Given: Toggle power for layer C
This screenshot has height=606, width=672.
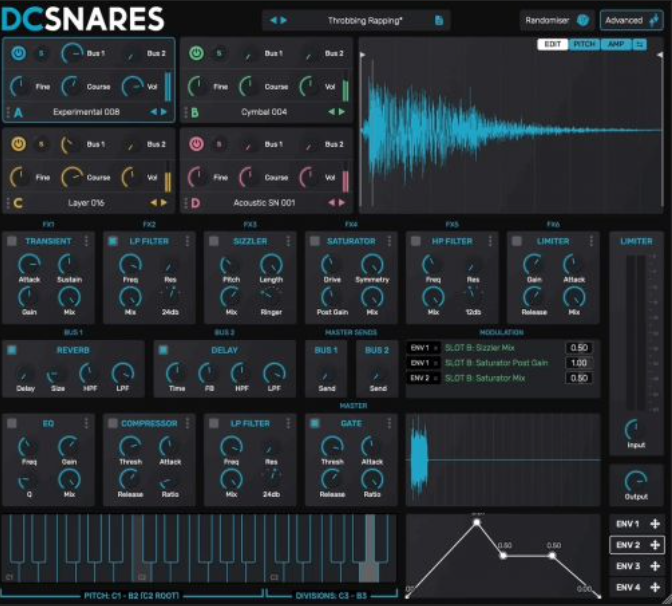Looking at the screenshot, I should [x=18, y=144].
